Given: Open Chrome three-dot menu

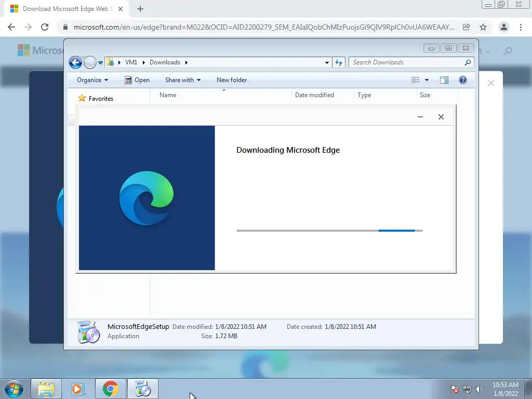Looking at the screenshot, I should click(x=521, y=27).
